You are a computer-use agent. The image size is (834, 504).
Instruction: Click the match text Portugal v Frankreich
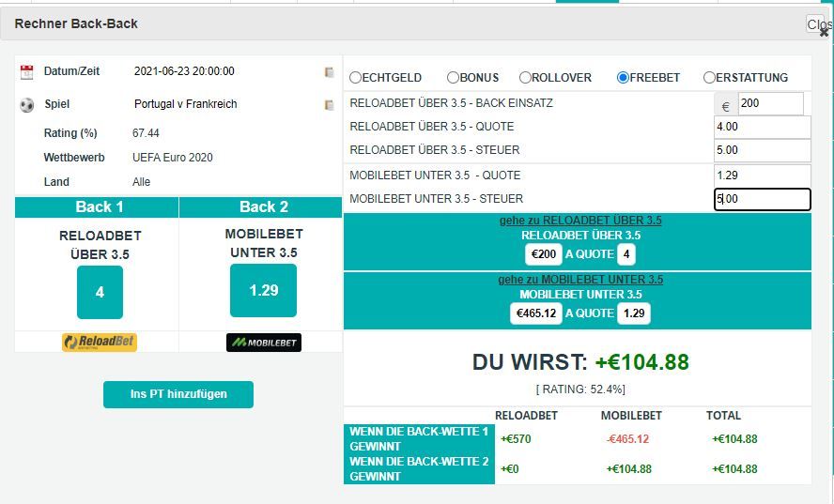pyautogui.click(x=186, y=104)
